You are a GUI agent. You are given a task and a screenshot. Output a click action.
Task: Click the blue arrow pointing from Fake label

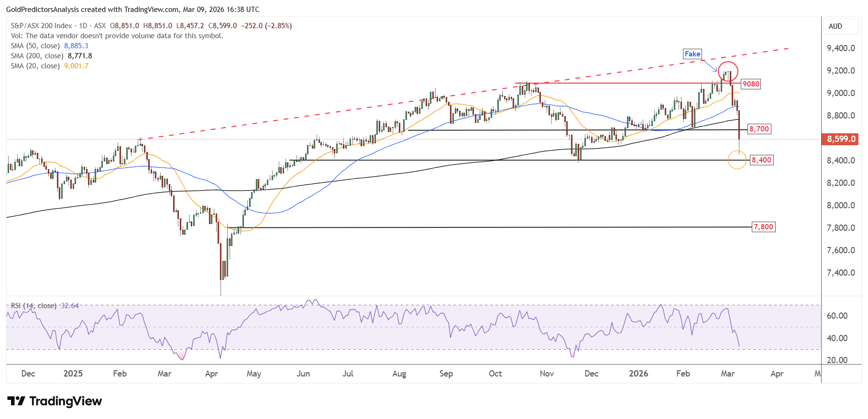pyautogui.click(x=710, y=65)
